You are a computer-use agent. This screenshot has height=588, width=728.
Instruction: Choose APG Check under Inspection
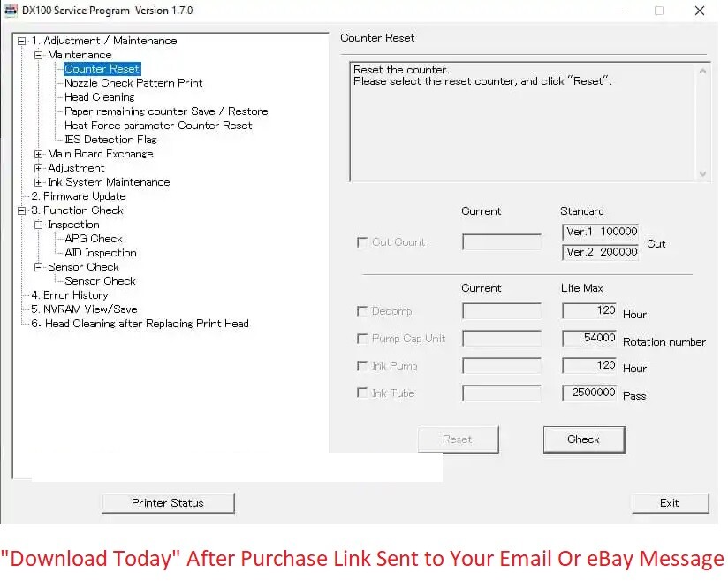click(94, 239)
